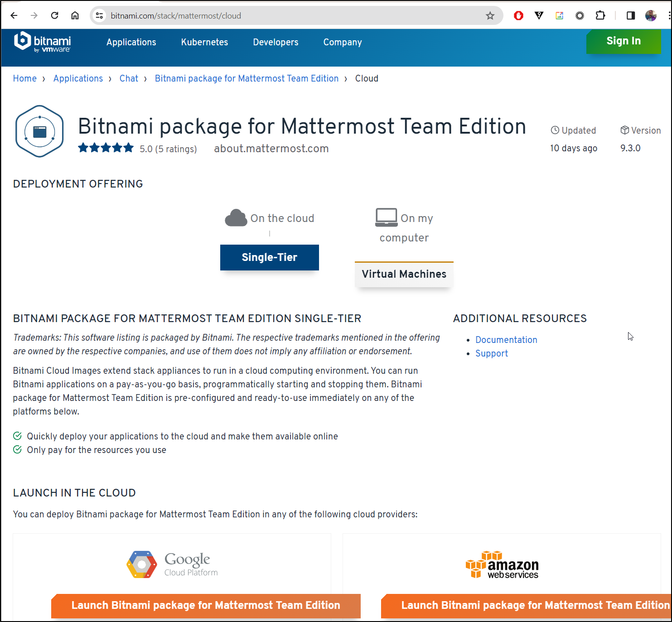
Task: Reload the page with refresh icon
Action: (54, 15)
